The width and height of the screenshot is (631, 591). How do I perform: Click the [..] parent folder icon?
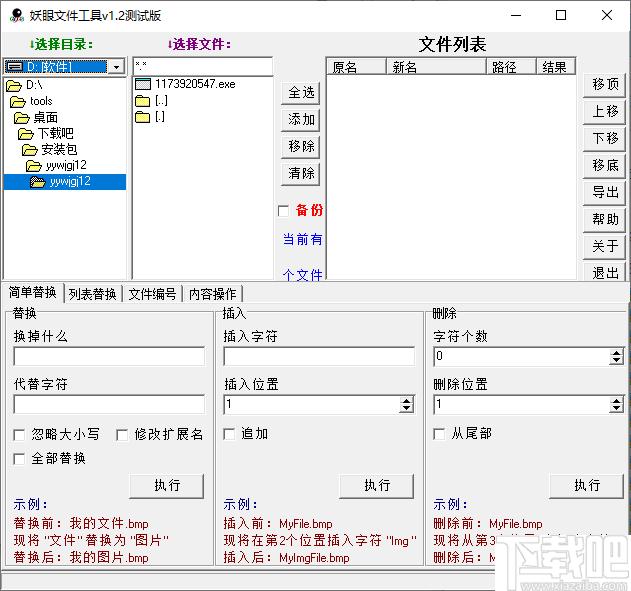point(142,101)
